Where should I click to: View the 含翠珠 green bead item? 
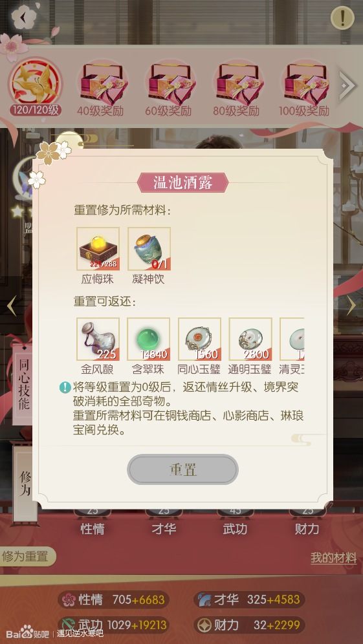tap(148, 339)
